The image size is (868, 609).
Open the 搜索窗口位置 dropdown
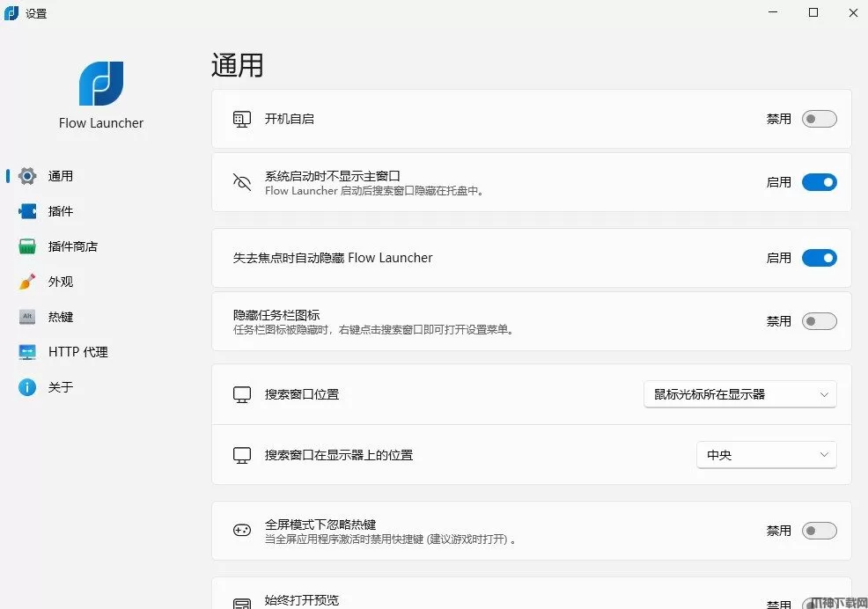coord(739,394)
